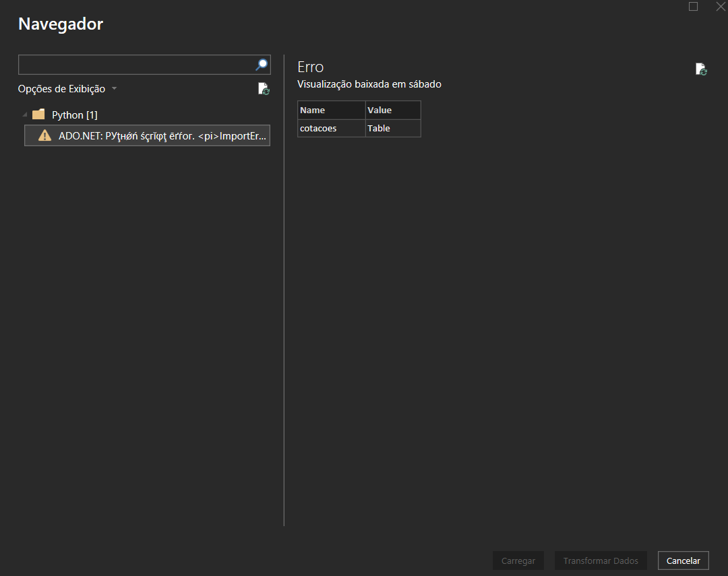
Task: Open Opções de Exibição dropdown
Action: coord(67,89)
